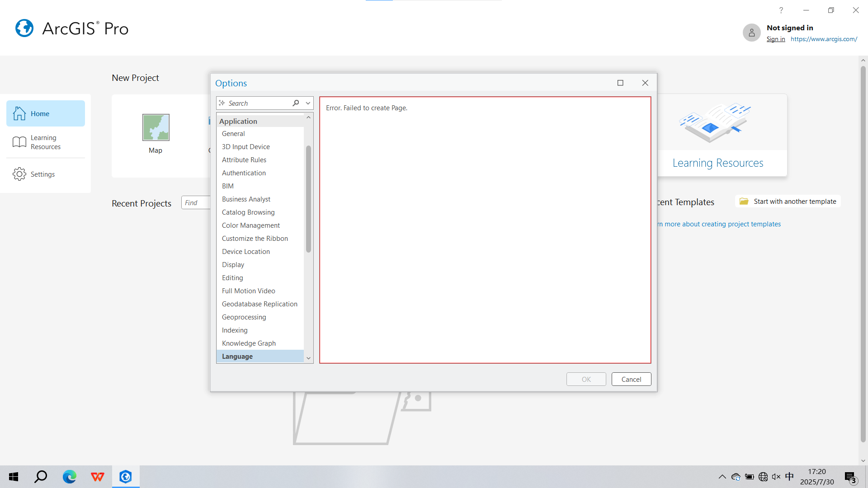Click the Sign in link
The height and width of the screenshot is (488, 868).
coord(776,39)
